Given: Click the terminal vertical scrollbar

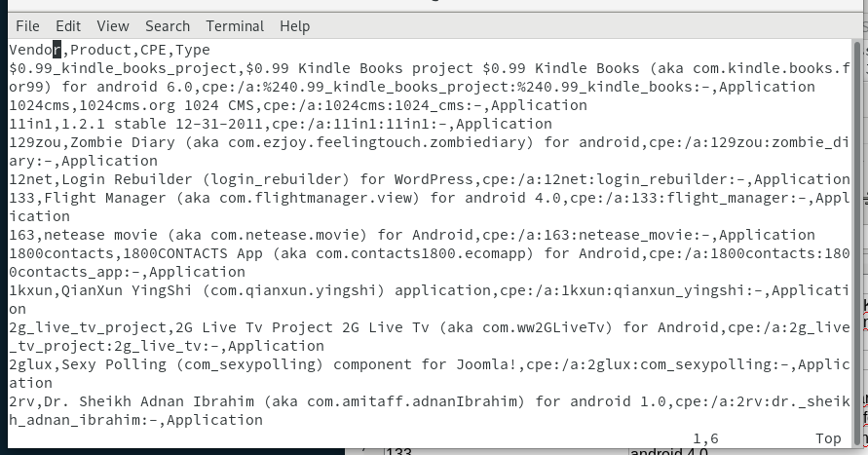Looking at the screenshot, I should pos(858,244).
